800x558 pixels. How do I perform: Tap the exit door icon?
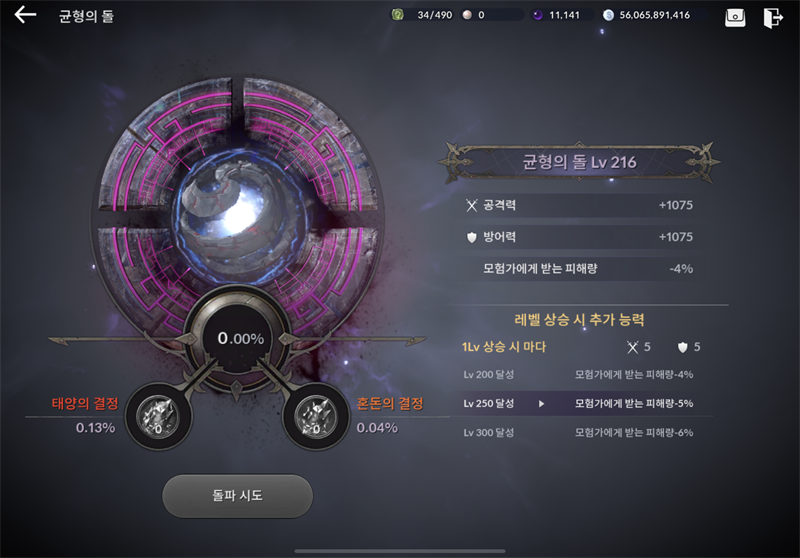772,17
